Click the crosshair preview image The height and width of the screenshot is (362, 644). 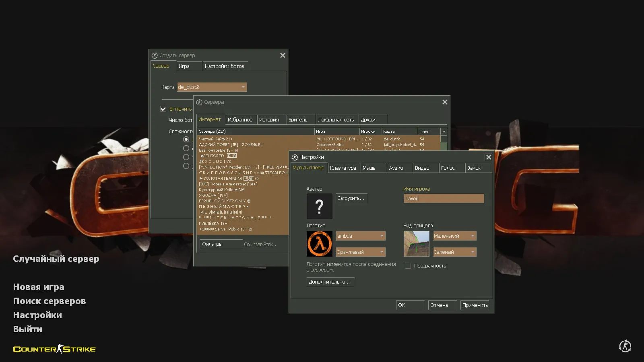tap(416, 244)
